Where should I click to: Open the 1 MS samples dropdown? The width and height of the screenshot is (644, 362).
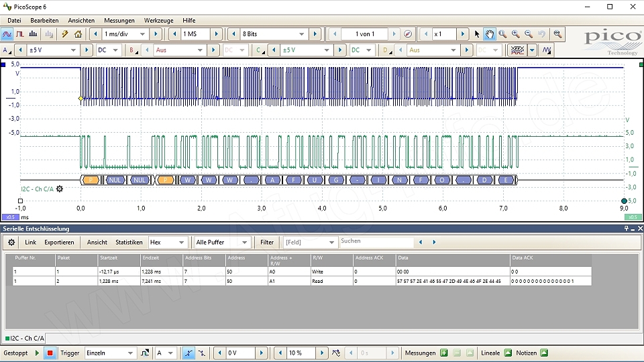tap(195, 34)
